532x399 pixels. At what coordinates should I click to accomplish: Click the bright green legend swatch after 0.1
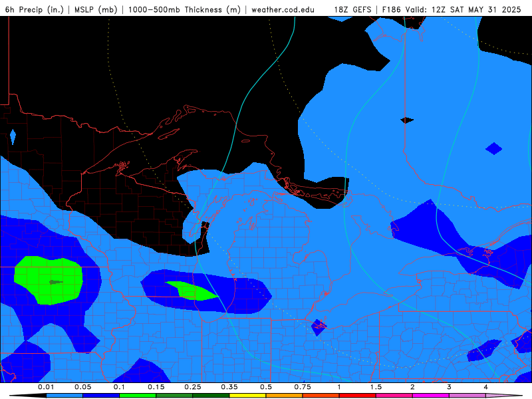coord(138,396)
